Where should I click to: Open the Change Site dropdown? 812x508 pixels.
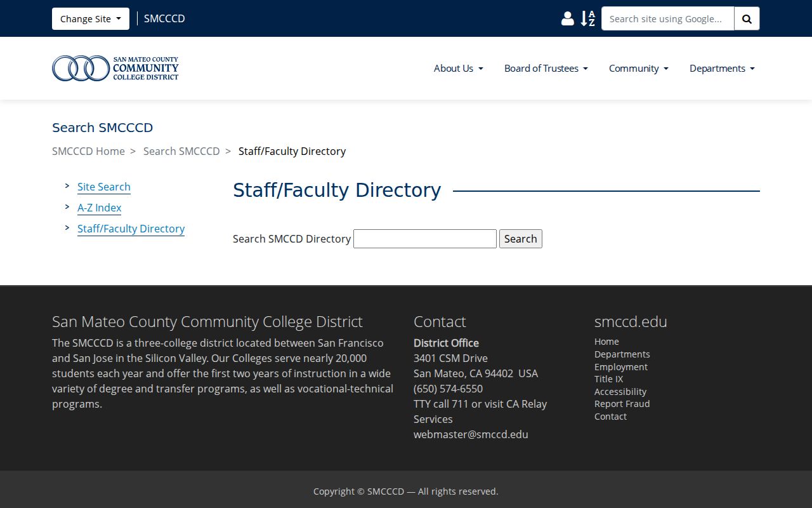coord(91,19)
